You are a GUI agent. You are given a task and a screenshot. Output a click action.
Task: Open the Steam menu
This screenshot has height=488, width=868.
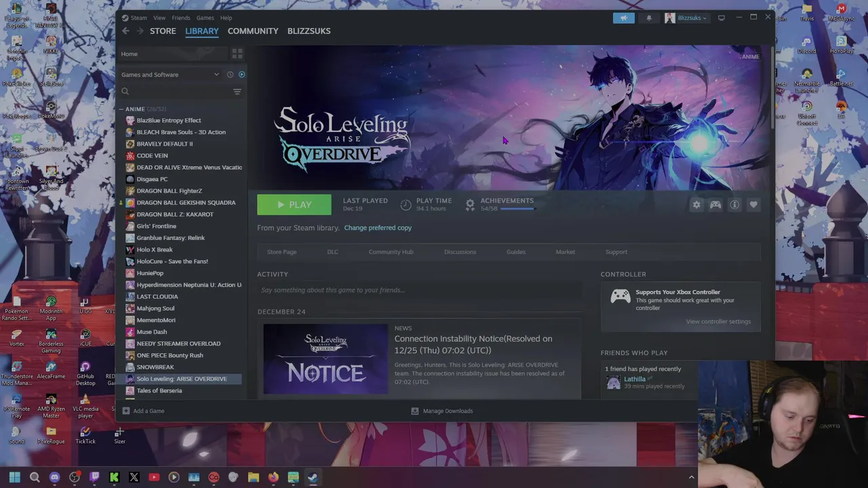[x=134, y=18]
